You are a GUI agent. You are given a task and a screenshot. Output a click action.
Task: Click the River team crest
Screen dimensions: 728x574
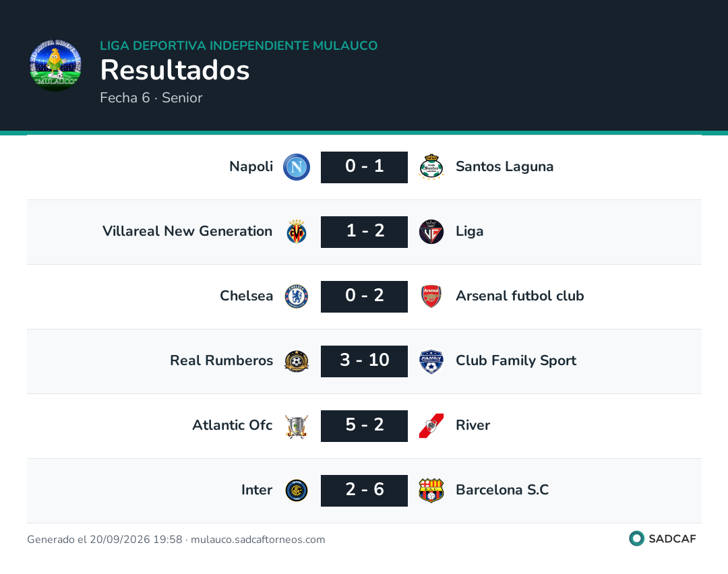click(431, 426)
